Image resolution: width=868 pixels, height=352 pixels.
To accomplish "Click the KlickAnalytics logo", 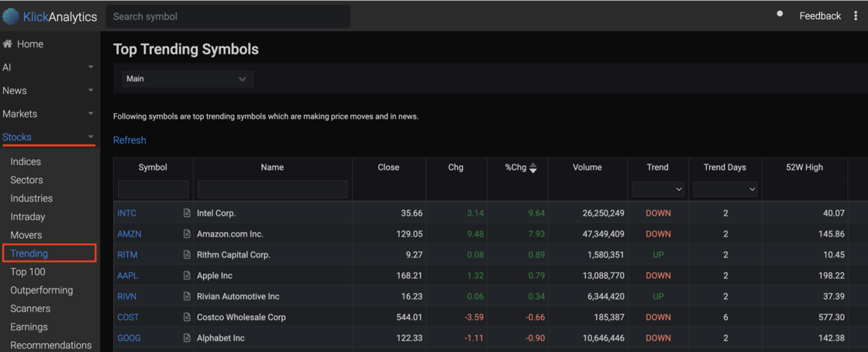I will tap(50, 16).
